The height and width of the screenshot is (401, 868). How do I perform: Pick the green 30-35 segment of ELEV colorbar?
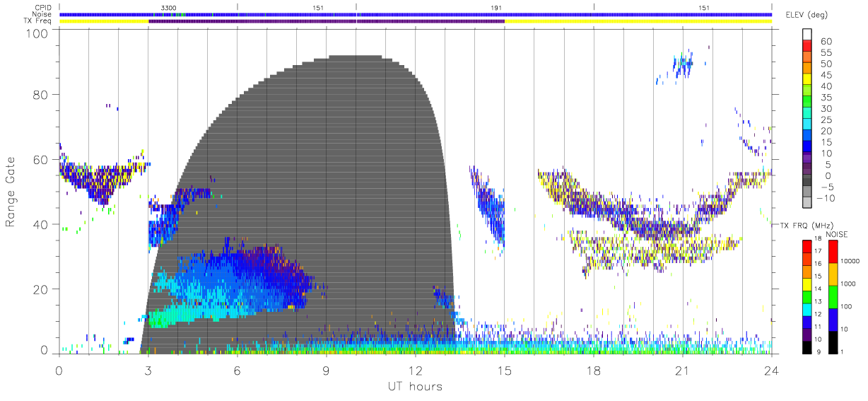point(808,103)
